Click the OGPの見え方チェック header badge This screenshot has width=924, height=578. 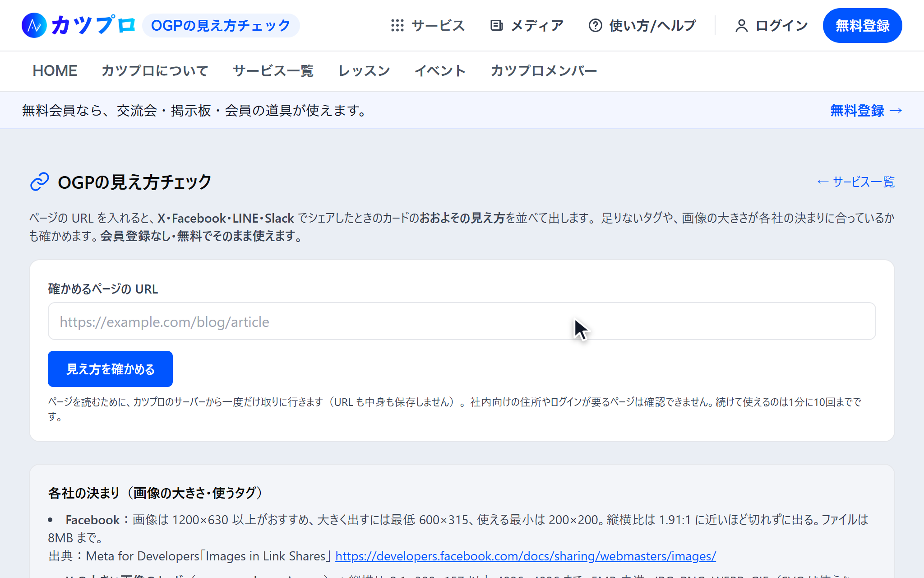[221, 25]
